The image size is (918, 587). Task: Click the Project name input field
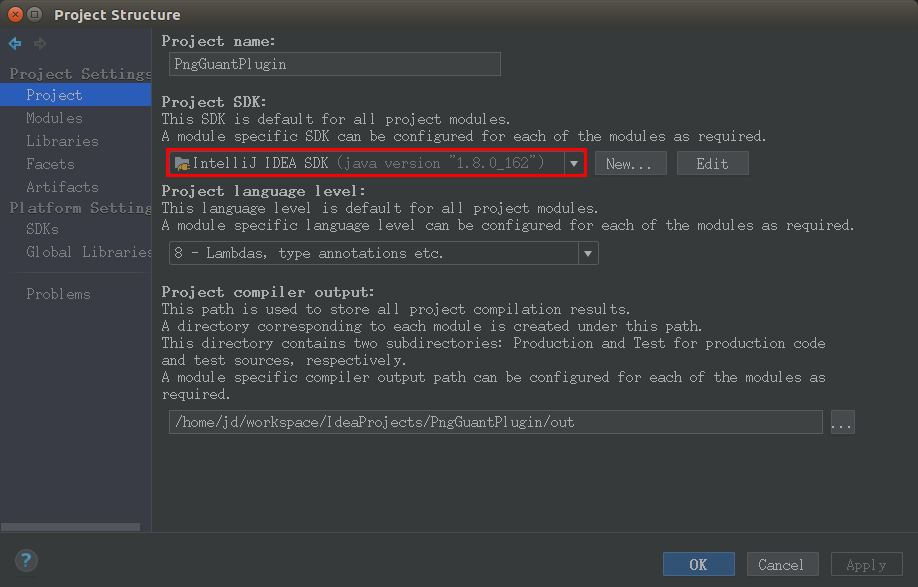click(335, 64)
